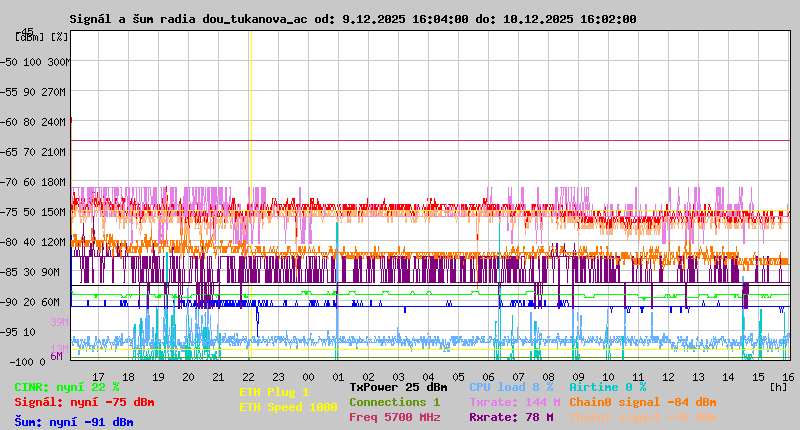The height and width of the screenshot is (430, 800).
Task: Click the blue Šum legend entry
Action: coord(73,422)
